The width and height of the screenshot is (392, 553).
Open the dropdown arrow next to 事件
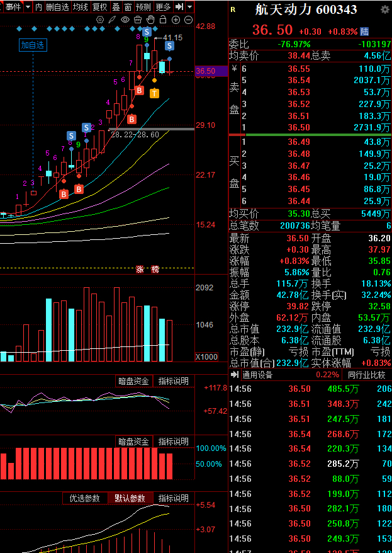[28, 7]
